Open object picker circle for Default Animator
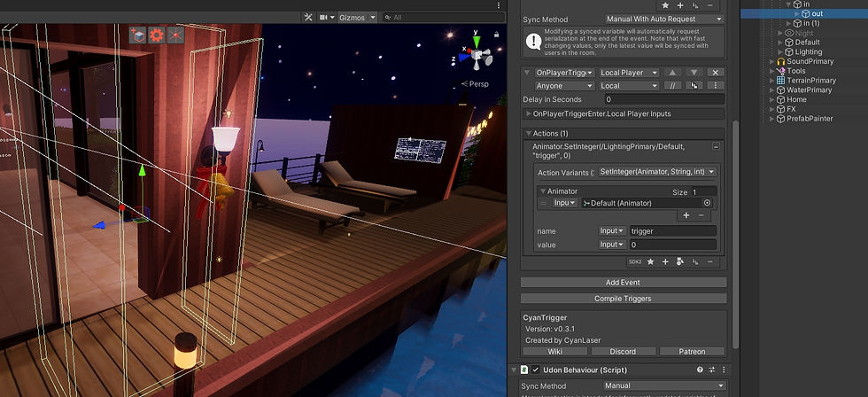The height and width of the screenshot is (397, 868). coord(707,203)
